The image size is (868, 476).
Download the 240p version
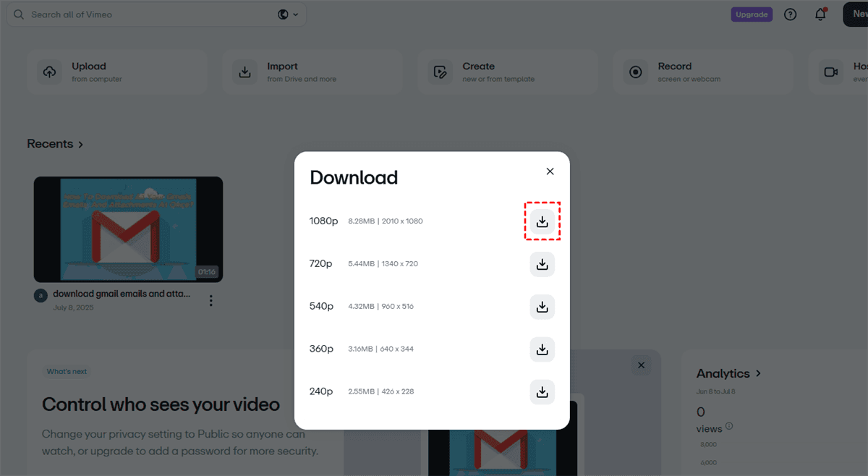click(542, 392)
